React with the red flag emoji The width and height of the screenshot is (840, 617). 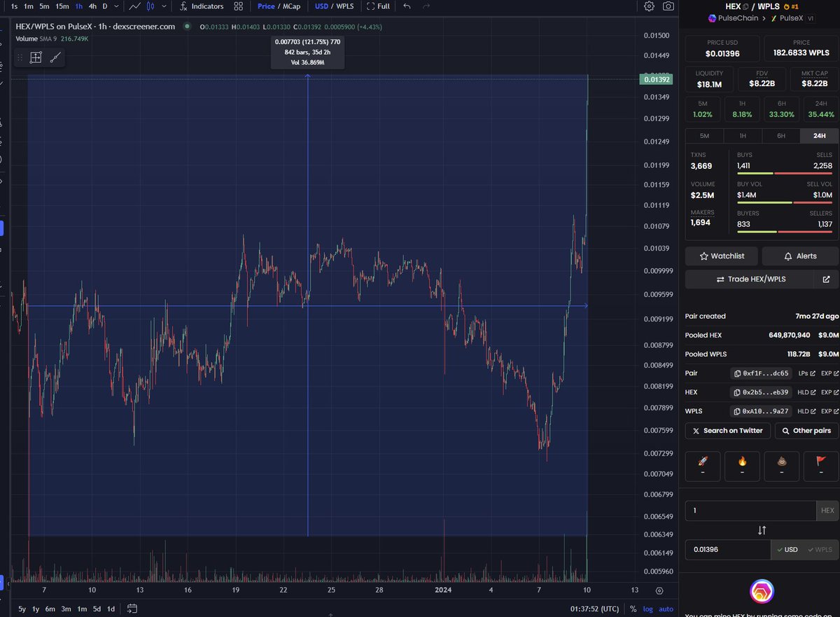pos(820,466)
